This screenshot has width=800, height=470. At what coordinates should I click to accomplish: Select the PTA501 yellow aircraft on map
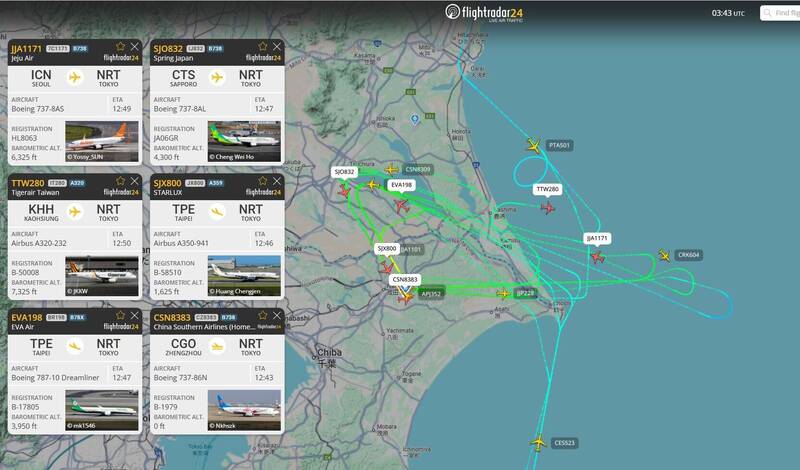(534, 145)
